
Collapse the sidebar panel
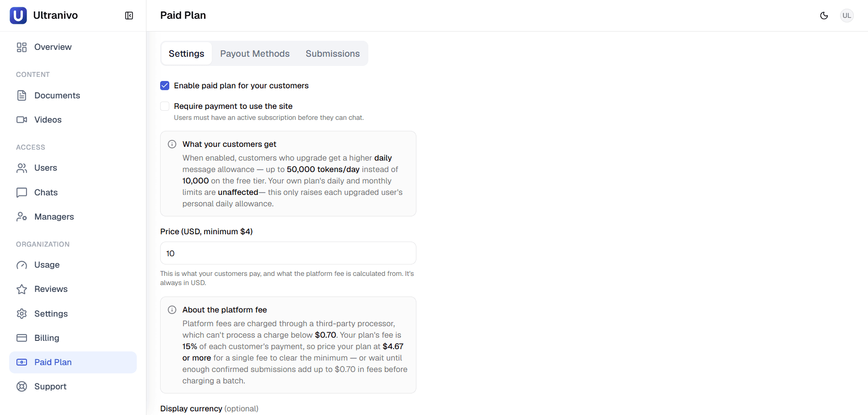(129, 16)
